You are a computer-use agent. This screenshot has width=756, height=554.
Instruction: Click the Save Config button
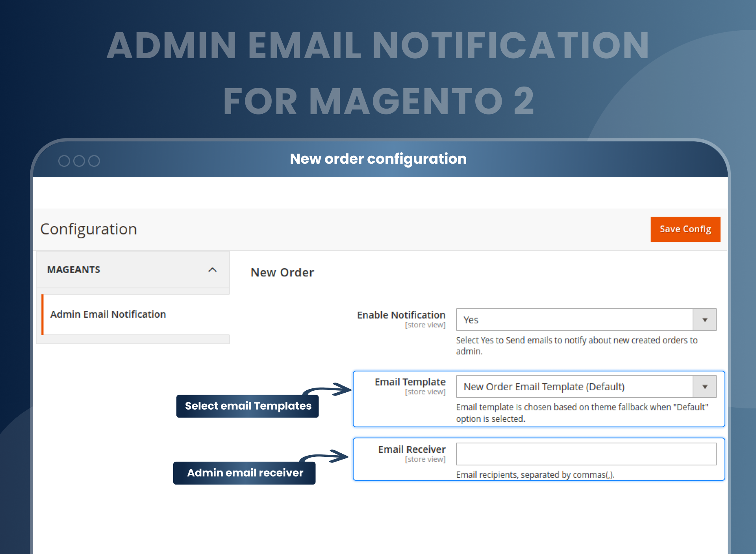[685, 229]
